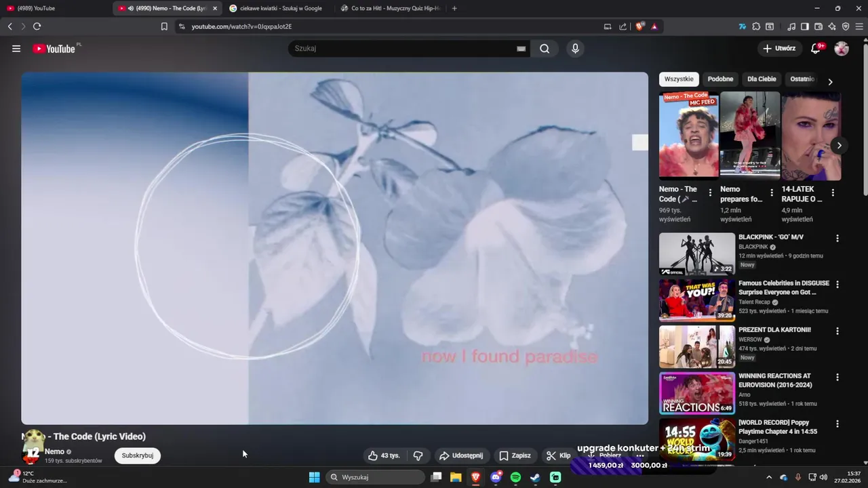
Task: Select the Wszystkie filter chip
Action: (679, 79)
